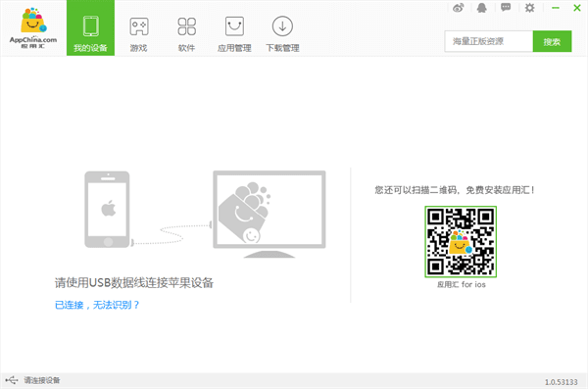Click the grey iPhone illustration
Screen dimensions: 588x389
tap(107, 210)
